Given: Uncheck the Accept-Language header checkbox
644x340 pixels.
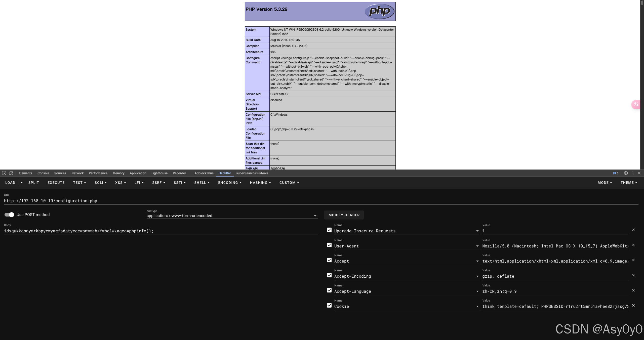Looking at the screenshot, I should point(329,290).
